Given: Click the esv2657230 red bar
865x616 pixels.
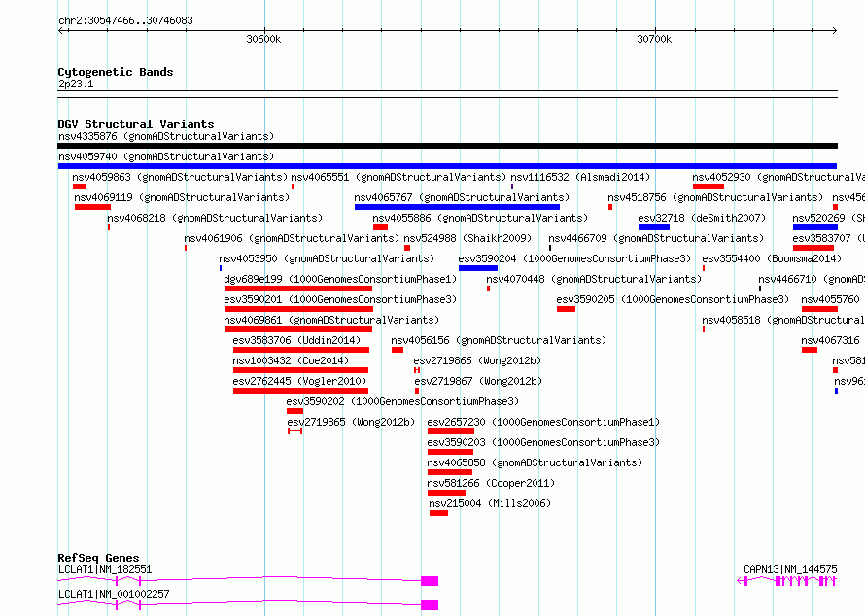Looking at the screenshot, I should (x=451, y=431).
